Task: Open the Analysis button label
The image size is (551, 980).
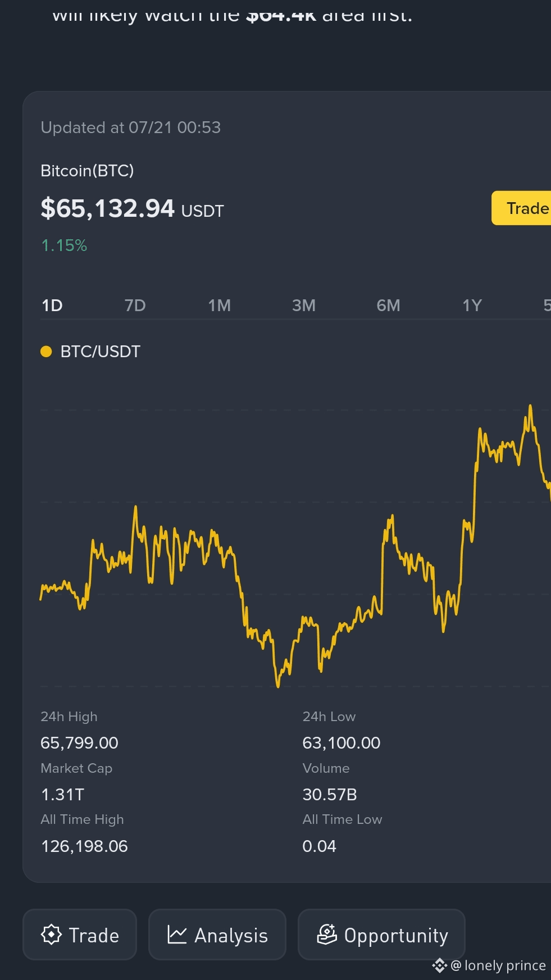Action: [231, 936]
